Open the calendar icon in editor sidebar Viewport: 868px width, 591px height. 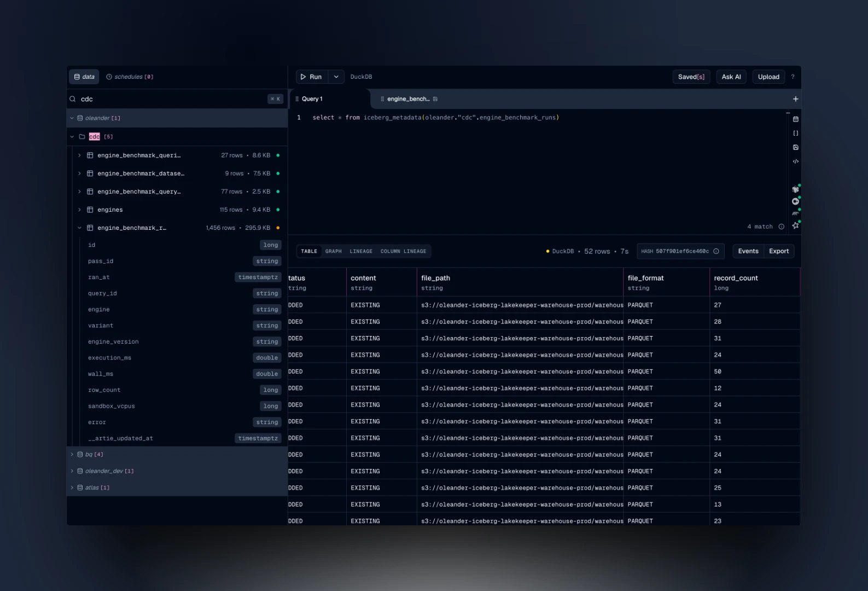[x=795, y=119]
